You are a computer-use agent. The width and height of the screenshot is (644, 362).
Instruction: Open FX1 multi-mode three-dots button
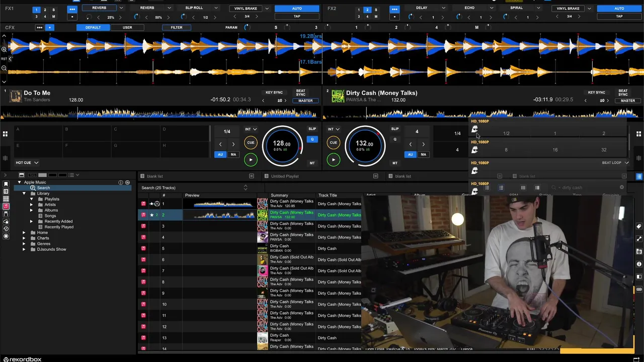[x=72, y=9]
